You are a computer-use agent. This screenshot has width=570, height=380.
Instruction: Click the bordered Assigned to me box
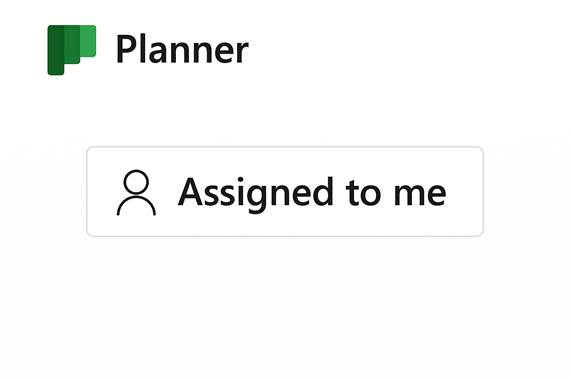[x=285, y=191]
